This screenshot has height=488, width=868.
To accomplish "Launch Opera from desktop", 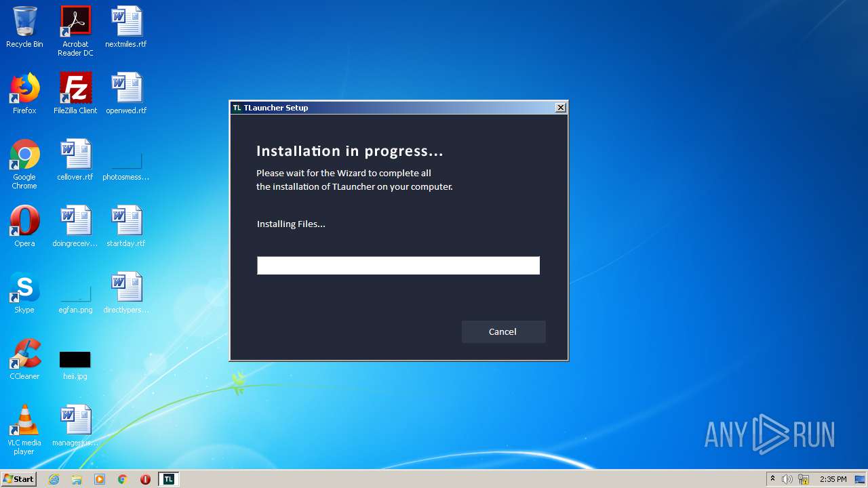I will click(24, 226).
